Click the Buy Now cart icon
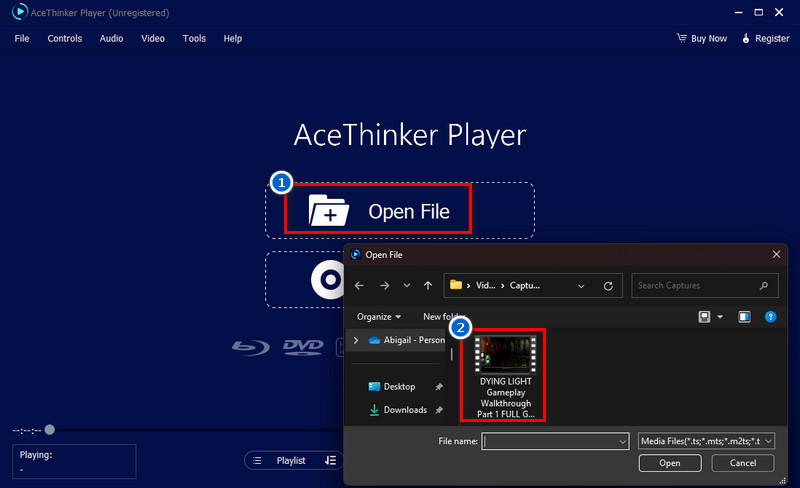 coord(682,38)
